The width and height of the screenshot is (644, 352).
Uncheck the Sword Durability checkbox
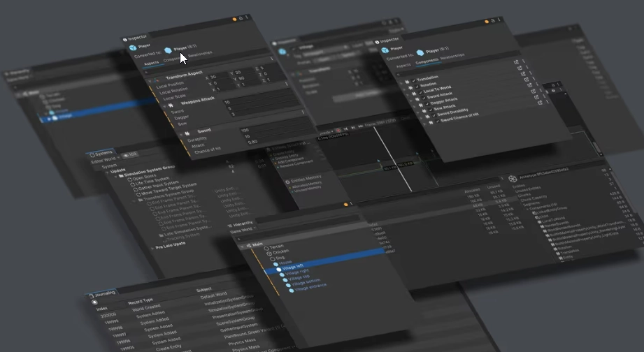tap(434, 116)
